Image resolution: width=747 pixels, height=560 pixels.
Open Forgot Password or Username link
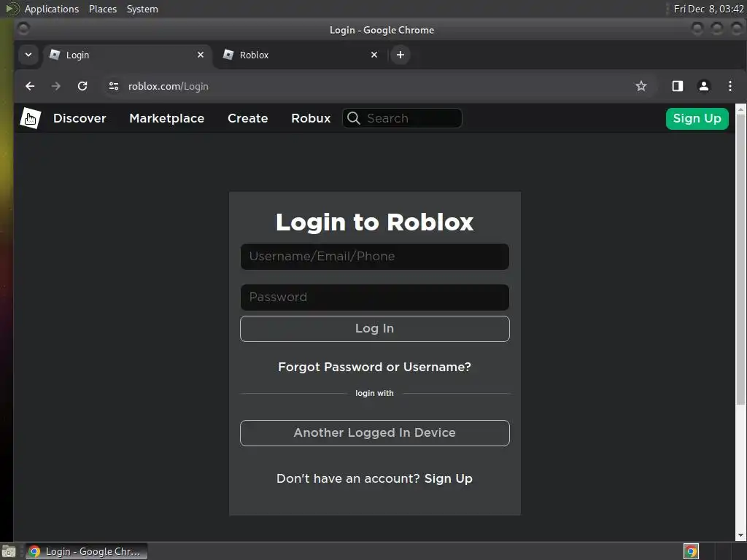pos(374,367)
